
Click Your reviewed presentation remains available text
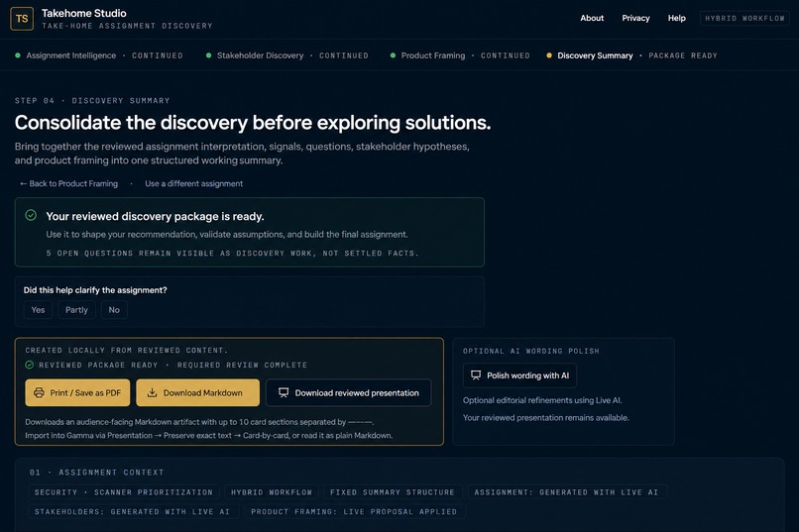pos(546,417)
